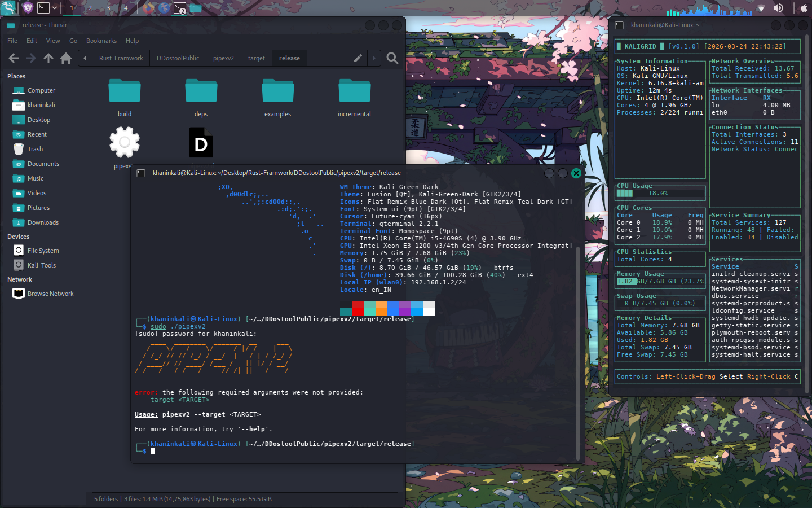Open Thunar Edit menu

[32, 41]
